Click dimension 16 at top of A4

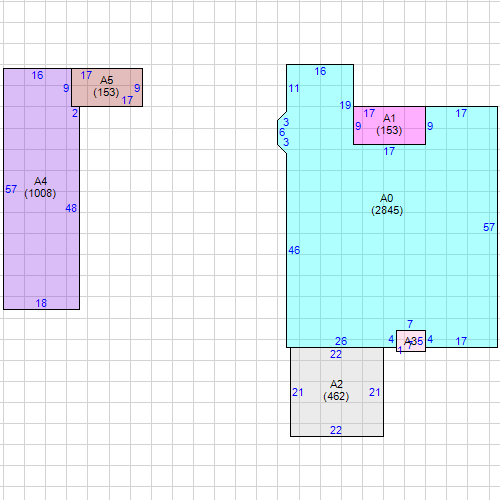pos(37,75)
